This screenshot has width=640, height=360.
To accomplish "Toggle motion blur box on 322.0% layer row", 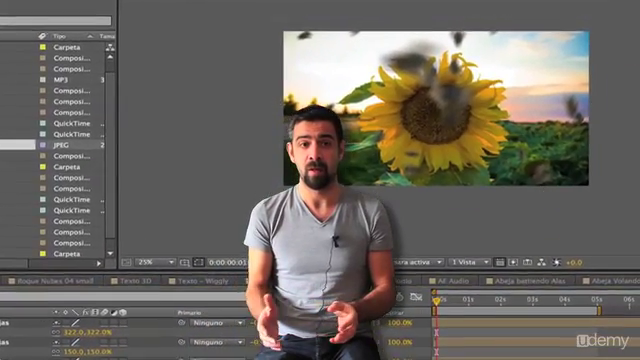I will 104,323.
